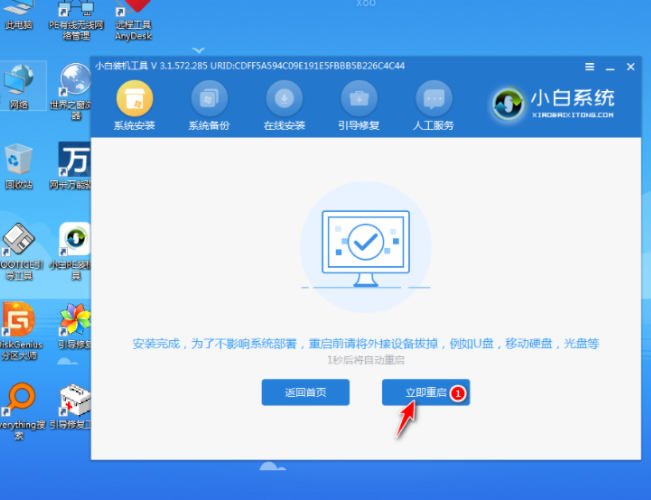The height and width of the screenshot is (500, 651).
Task: Click the 立即重启 button
Action: [426, 392]
